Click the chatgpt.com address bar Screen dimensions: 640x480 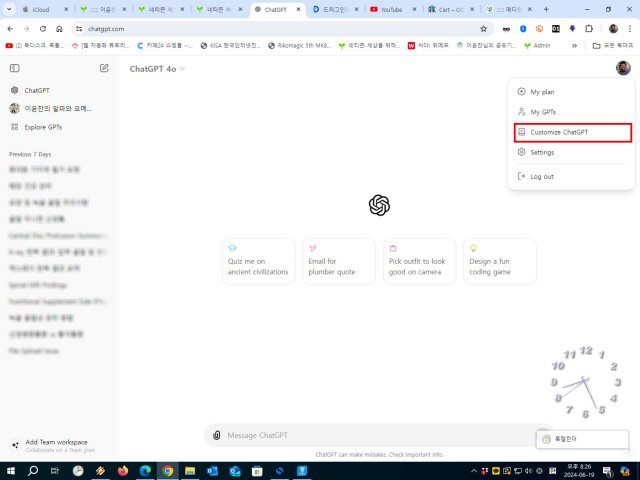click(x=280, y=29)
